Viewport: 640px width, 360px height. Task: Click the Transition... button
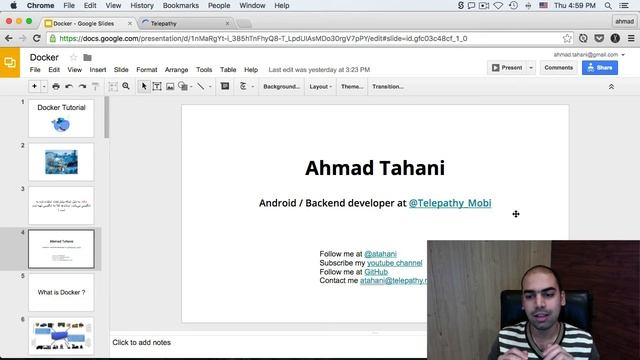[388, 87]
